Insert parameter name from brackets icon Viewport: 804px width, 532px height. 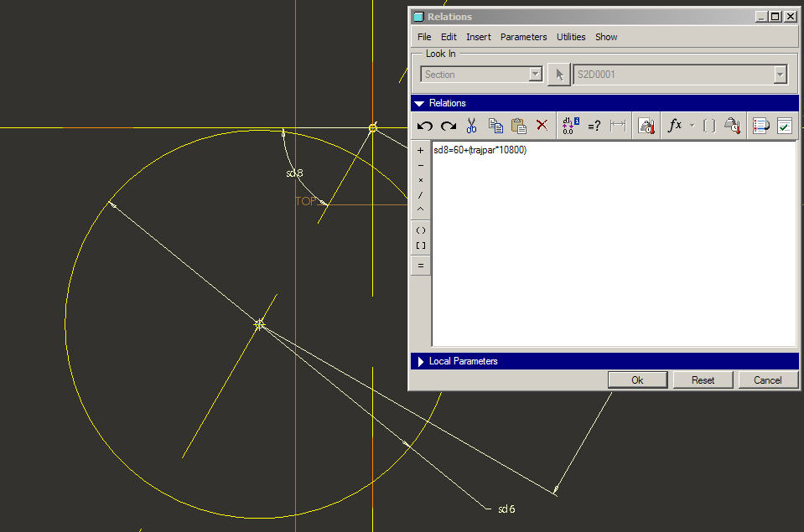coord(709,126)
